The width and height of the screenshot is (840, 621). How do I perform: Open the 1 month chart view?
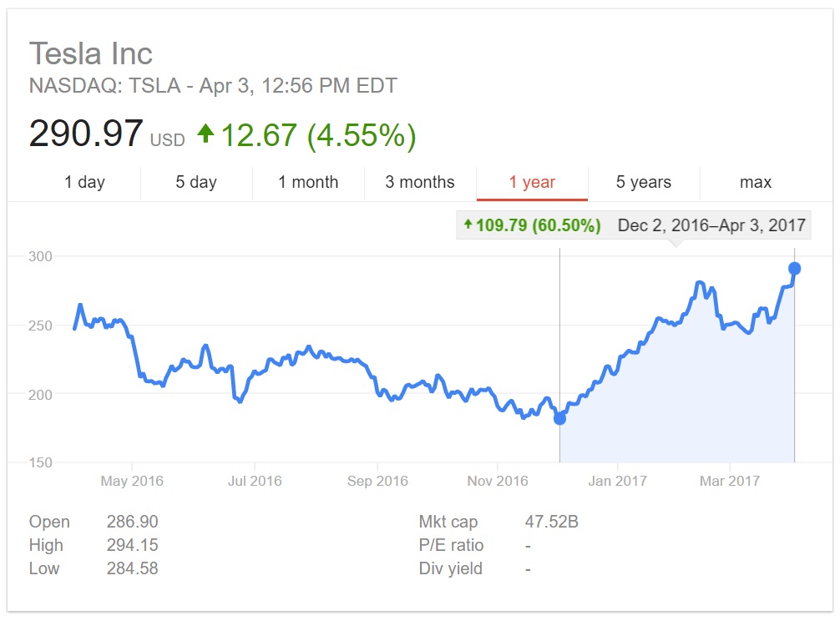[308, 182]
